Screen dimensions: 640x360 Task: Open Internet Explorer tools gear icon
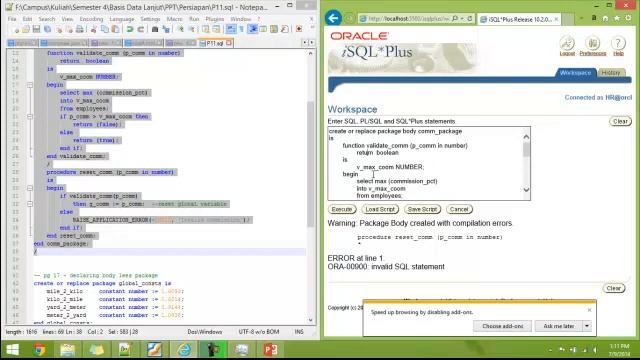[628, 18]
